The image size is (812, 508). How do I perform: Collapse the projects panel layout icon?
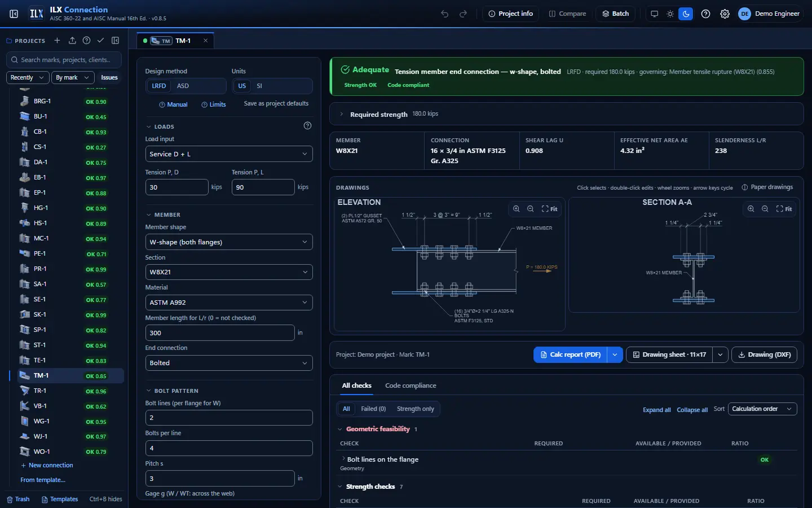click(x=116, y=41)
